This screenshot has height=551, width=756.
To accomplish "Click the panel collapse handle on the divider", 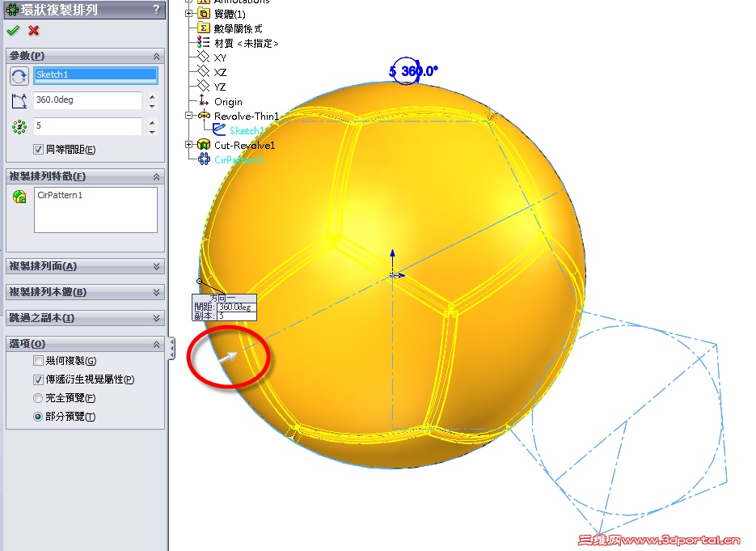I will point(171,349).
